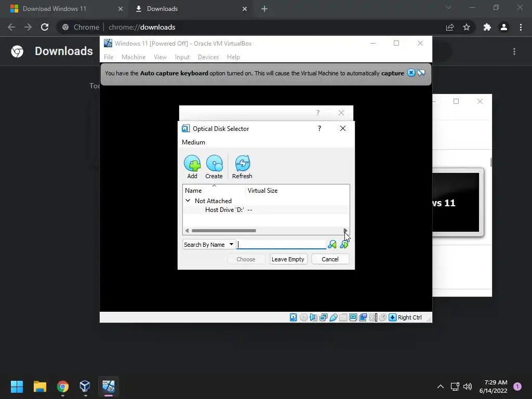Click the Chrome address bar URL

142,27
